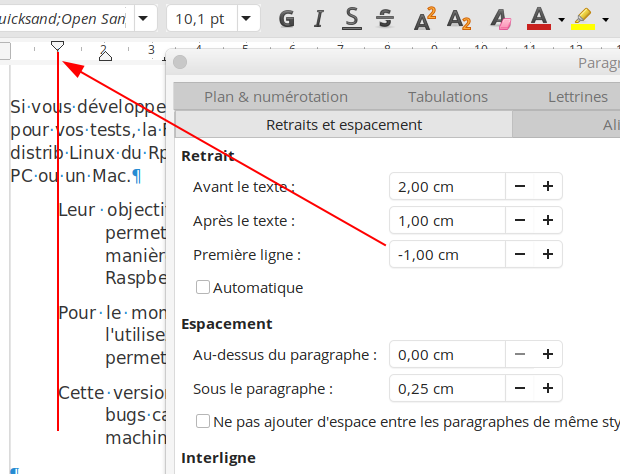Open the font size dropdown
The width and height of the screenshot is (620, 474).
point(245,18)
